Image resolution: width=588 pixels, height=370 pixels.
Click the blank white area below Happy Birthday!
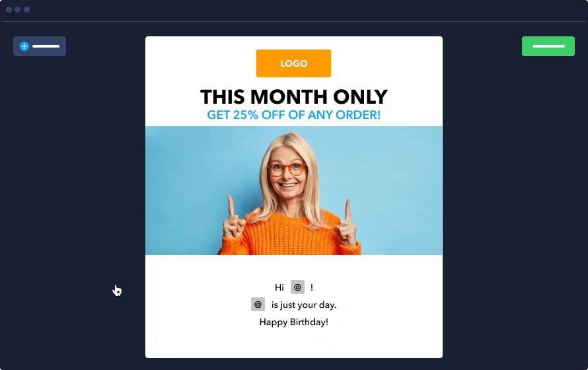pos(293,344)
